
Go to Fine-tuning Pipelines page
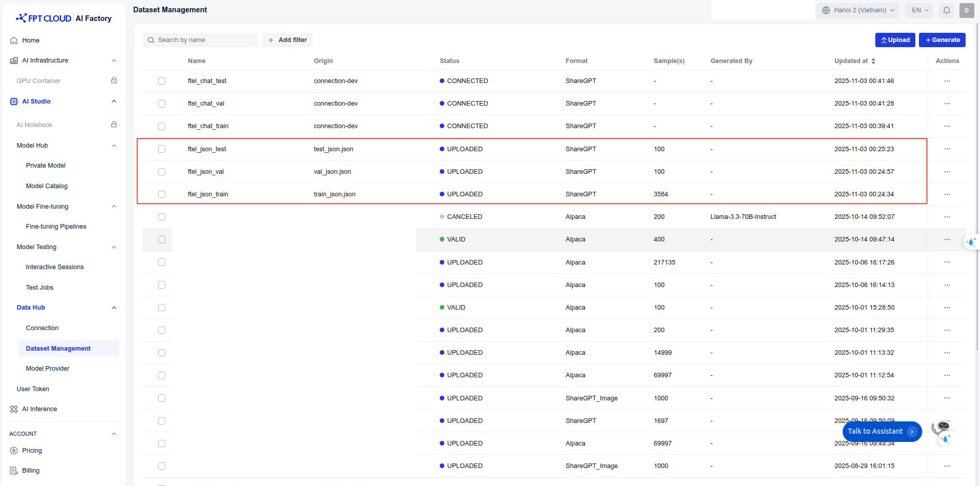56,227
